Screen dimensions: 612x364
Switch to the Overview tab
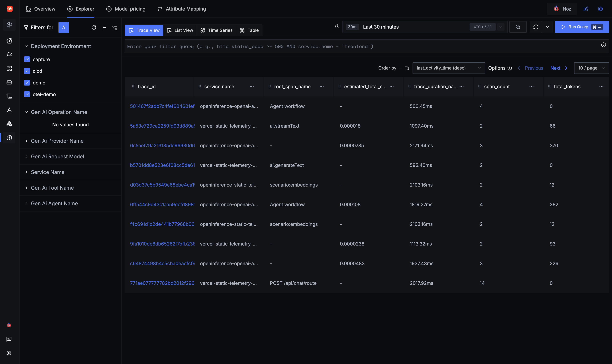coord(40,9)
